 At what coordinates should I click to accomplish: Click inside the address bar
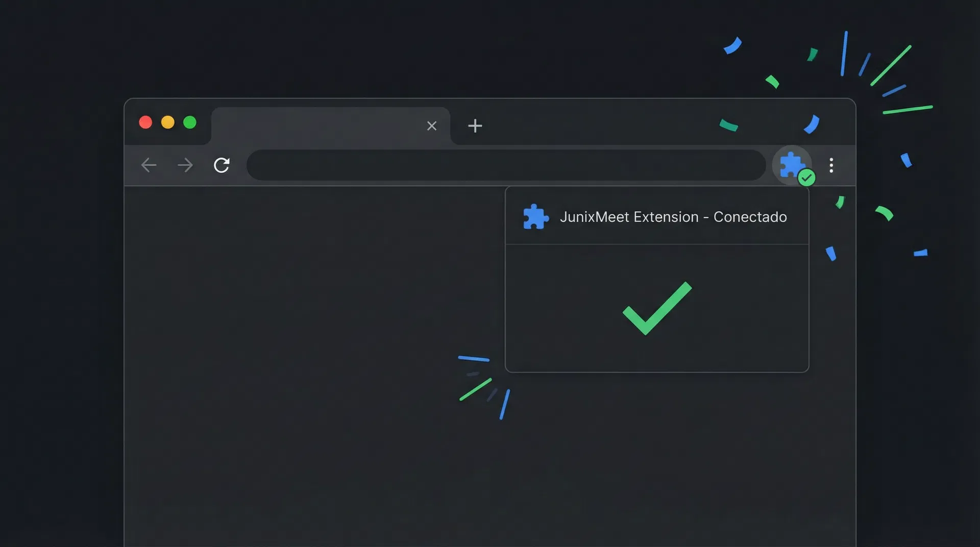coord(505,165)
